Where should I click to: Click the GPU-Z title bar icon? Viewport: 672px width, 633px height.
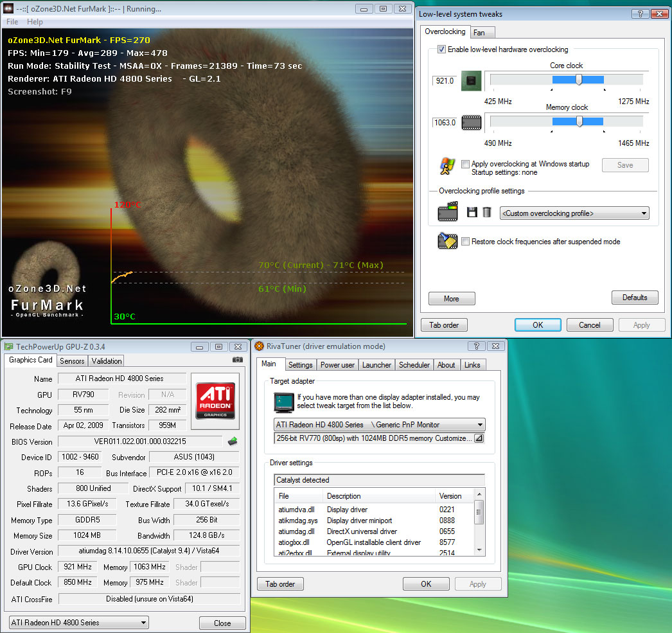point(8,347)
